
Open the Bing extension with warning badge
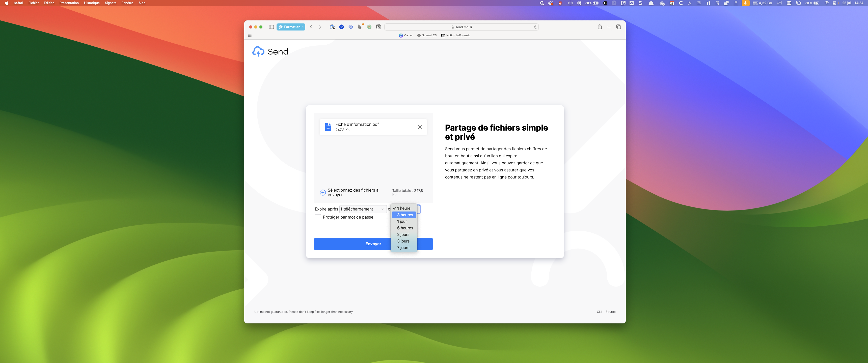click(x=360, y=27)
